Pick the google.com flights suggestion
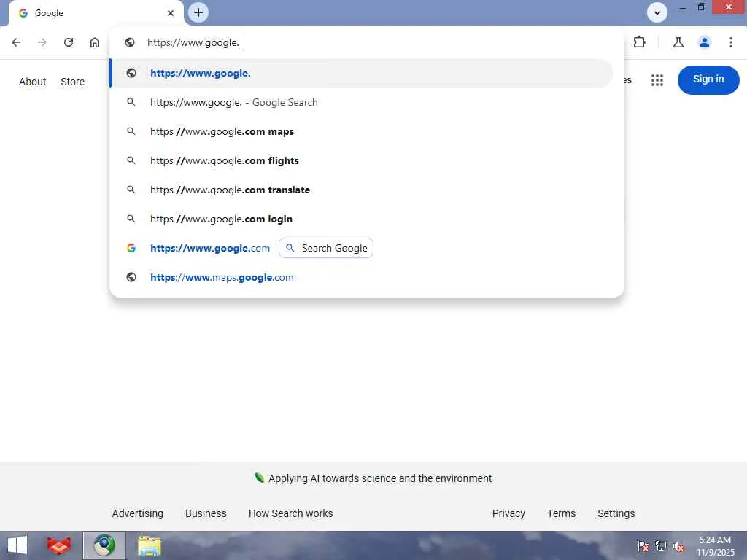This screenshot has height=560, width=747. pyautogui.click(x=362, y=160)
